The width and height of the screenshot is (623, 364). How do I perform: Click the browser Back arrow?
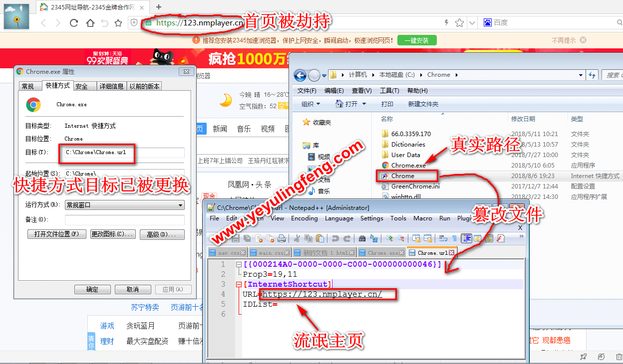point(43,23)
